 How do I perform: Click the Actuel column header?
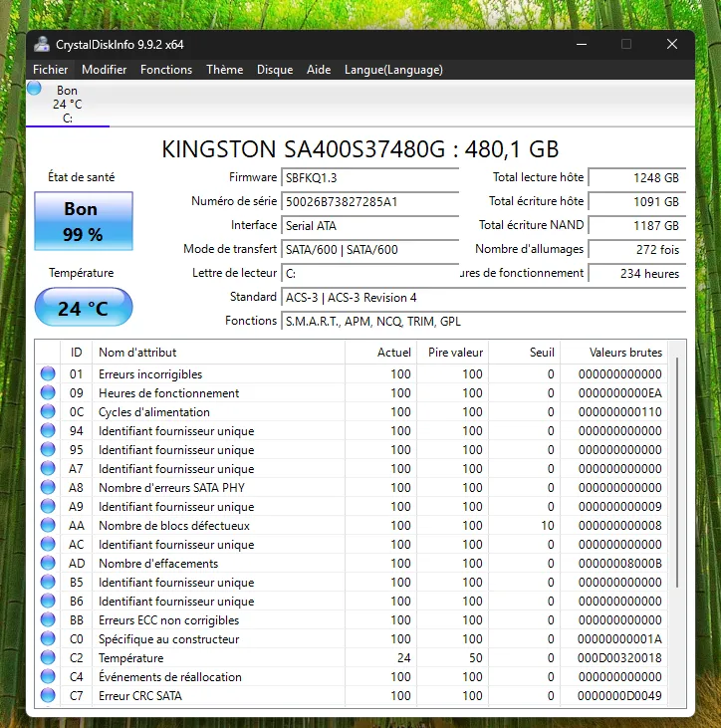point(380,353)
